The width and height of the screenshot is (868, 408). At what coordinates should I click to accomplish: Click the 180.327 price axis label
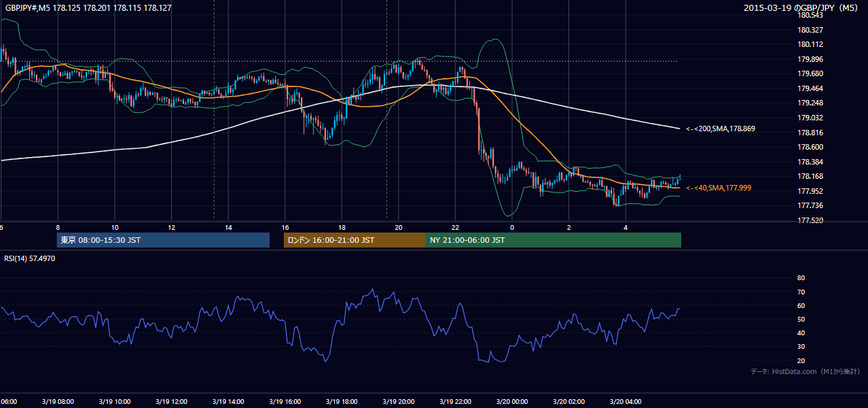[811, 31]
